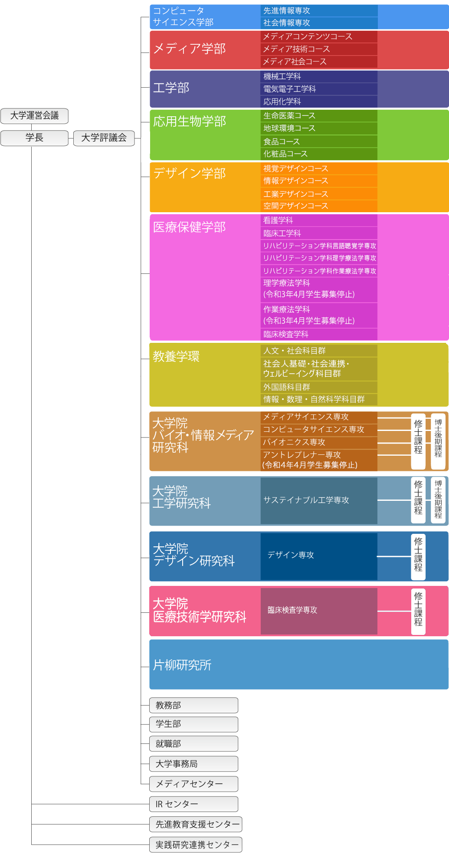
Task: Click the 大学運営会議 box
Action: tap(34, 116)
